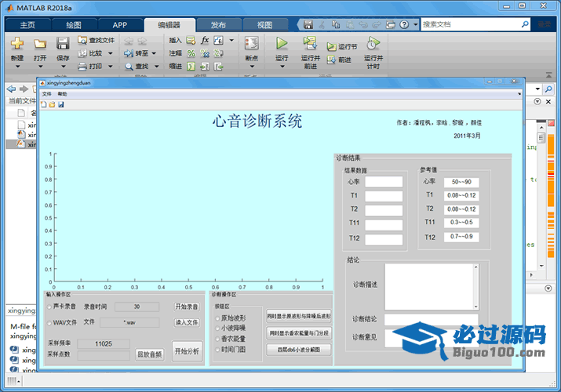
Task: Select the 小波降噪 radio option
Action: click(x=218, y=328)
